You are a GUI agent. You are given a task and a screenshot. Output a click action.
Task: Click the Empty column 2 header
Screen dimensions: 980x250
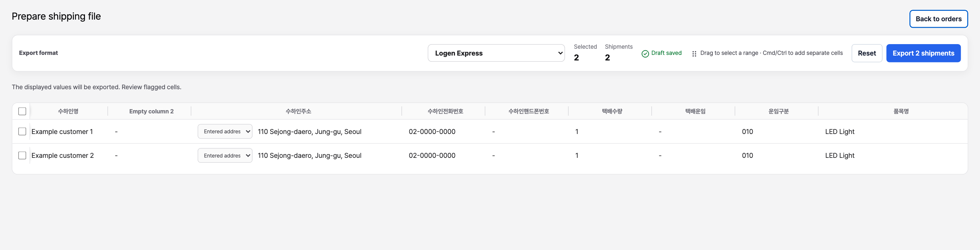tap(152, 111)
